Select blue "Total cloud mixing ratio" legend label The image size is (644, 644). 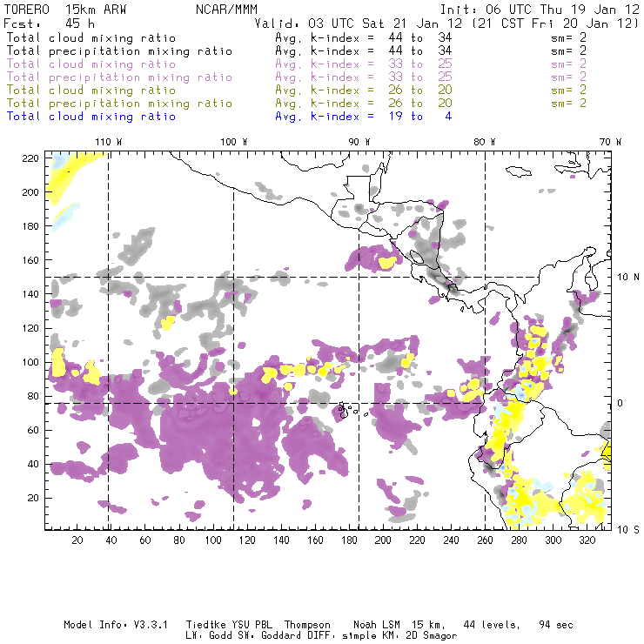[91, 117]
